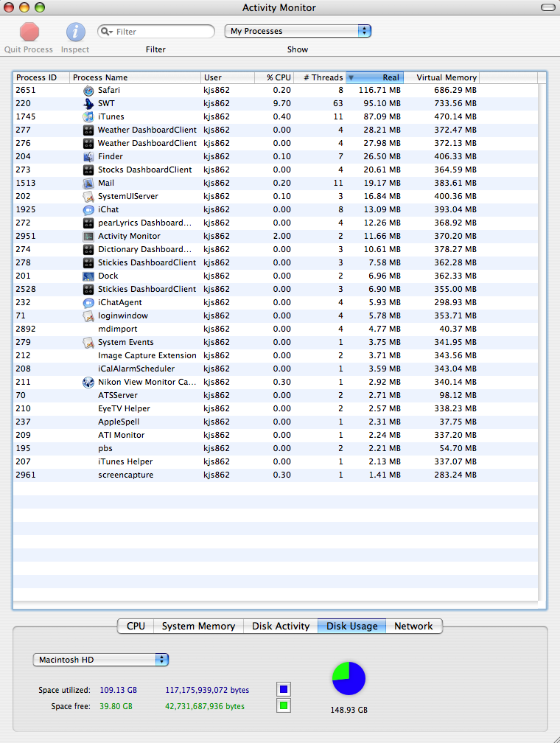
Task: Click the 733.56 MB virtual memory value
Action: pos(455,104)
